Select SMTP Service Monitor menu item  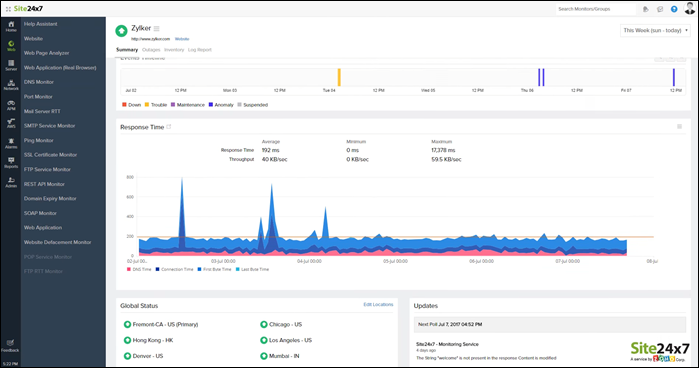pos(49,126)
